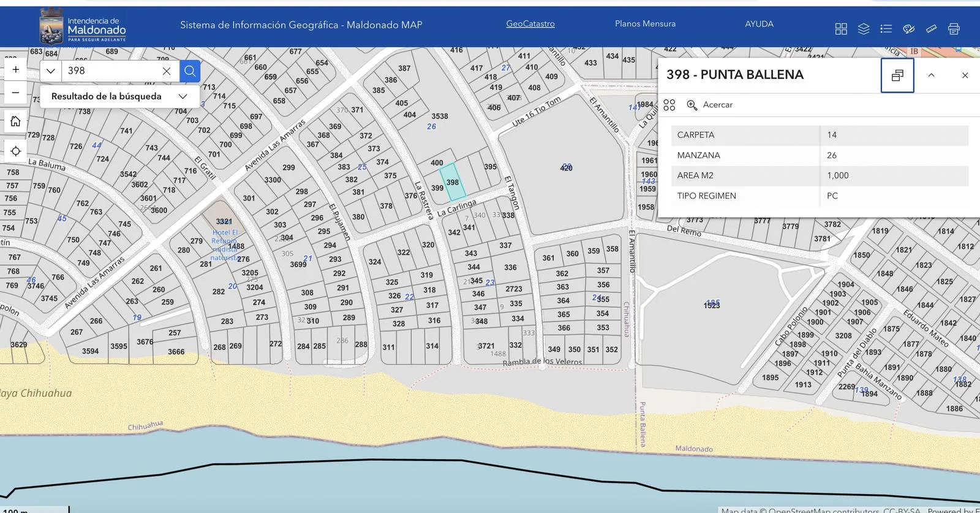
Task: Select the ruler measurement tool
Action: tap(931, 29)
